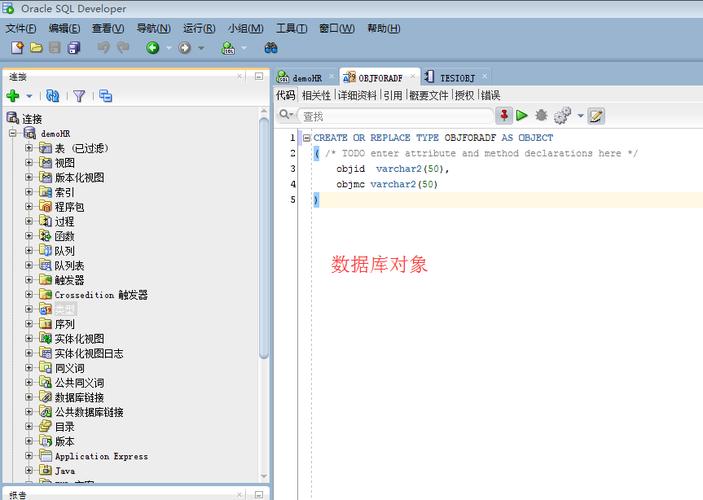
Task: Click the Refresh connections icon
Action: (x=52, y=96)
